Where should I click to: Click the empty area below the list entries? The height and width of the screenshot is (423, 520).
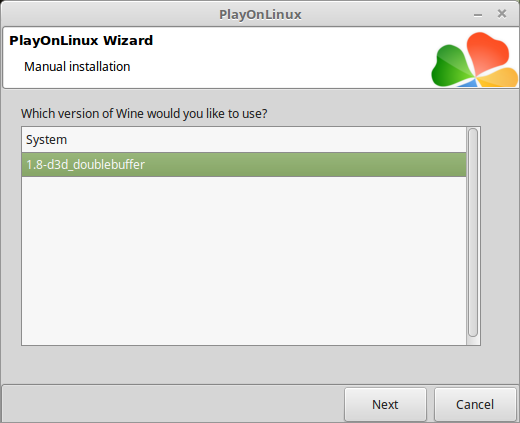244,260
